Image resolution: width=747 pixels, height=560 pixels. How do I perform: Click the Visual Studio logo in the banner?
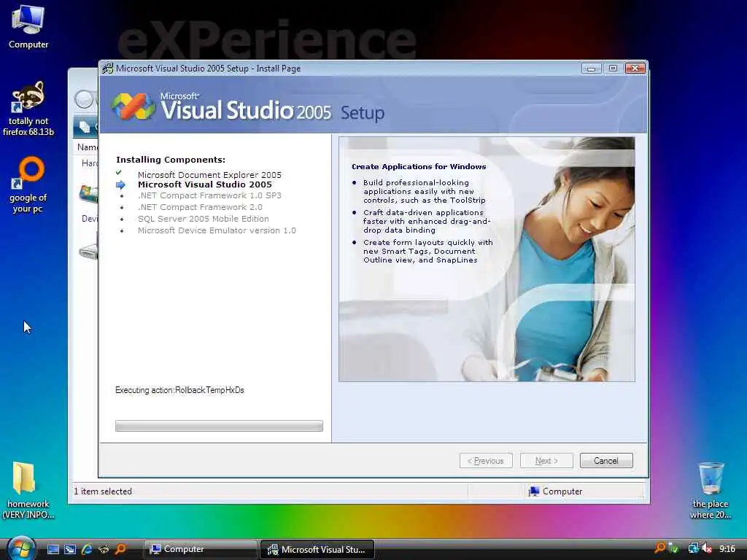133,106
